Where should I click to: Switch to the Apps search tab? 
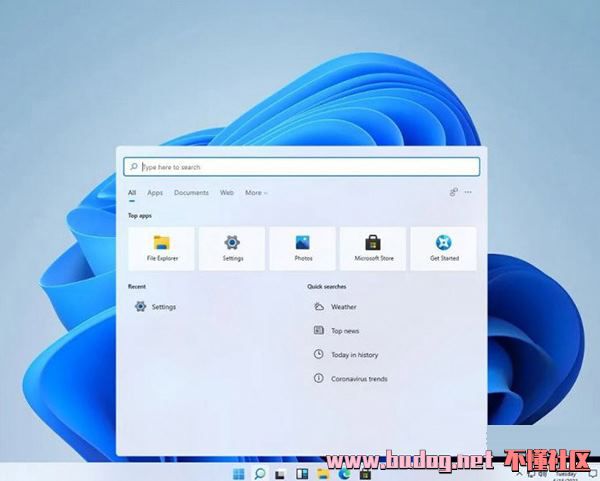[x=155, y=193]
